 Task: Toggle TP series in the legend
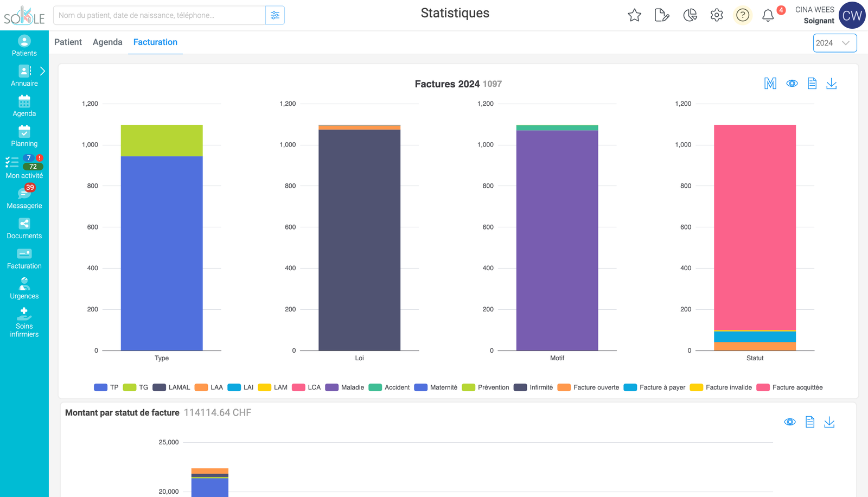[106, 387]
